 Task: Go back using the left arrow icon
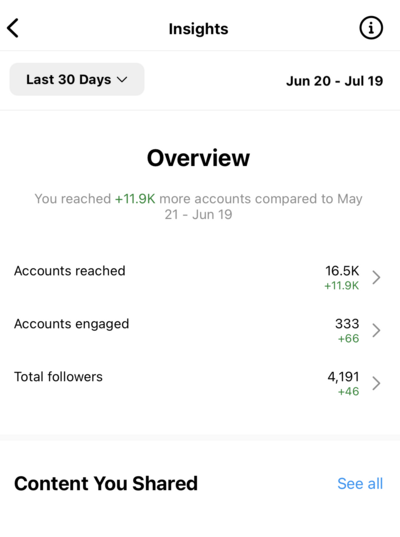[13, 28]
